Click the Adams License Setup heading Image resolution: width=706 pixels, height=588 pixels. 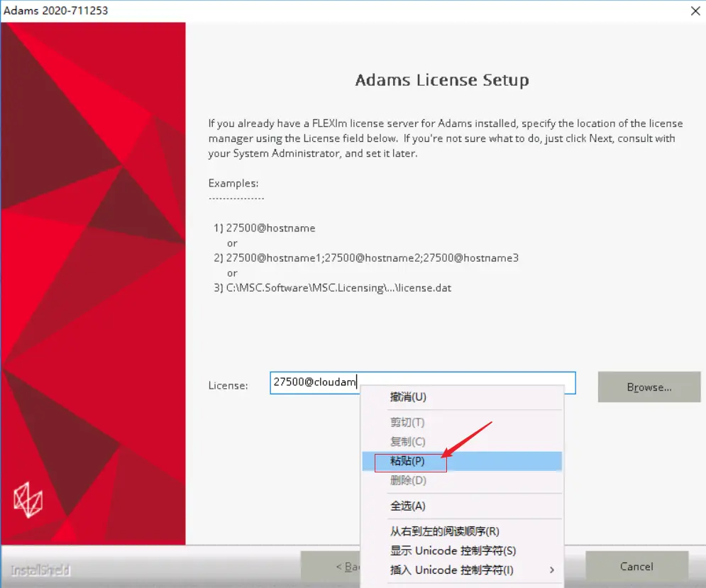442,80
